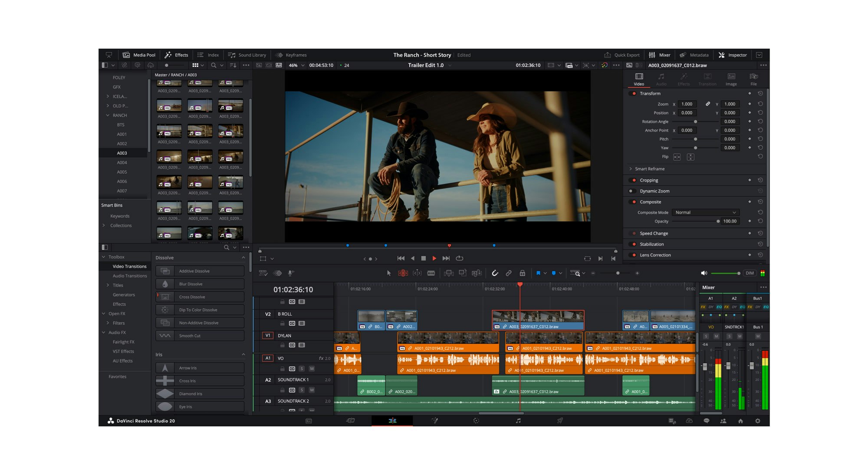Toggle timeline snapping with the magnet
This screenshot has width=868, height=475.
click(x=495, y=273)
